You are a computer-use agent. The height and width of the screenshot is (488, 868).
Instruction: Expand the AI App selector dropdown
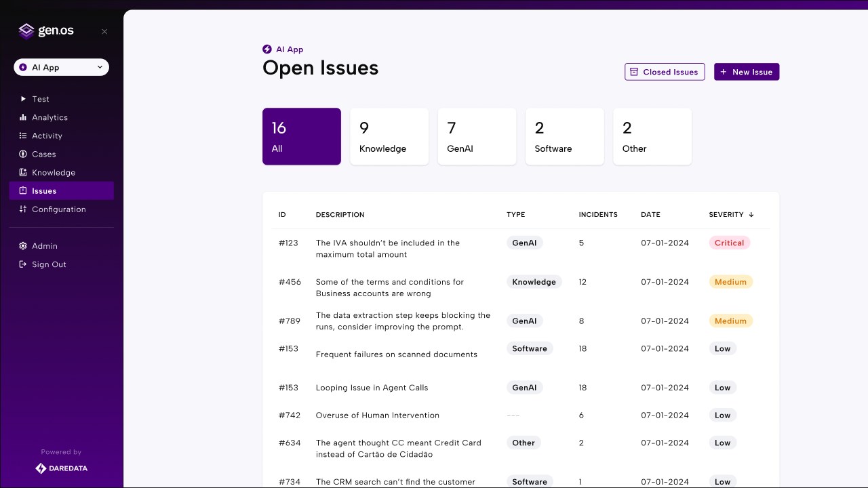pyautogui.click(x=61, y=67)
